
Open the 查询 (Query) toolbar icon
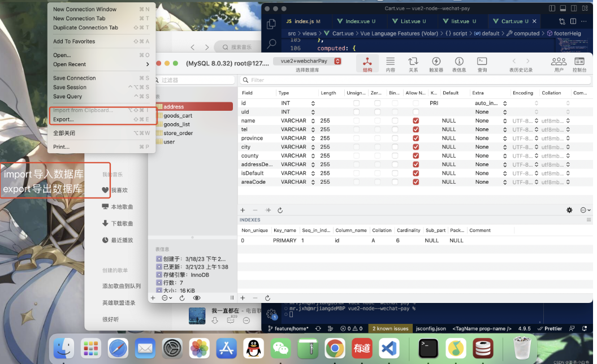point(482,63)
